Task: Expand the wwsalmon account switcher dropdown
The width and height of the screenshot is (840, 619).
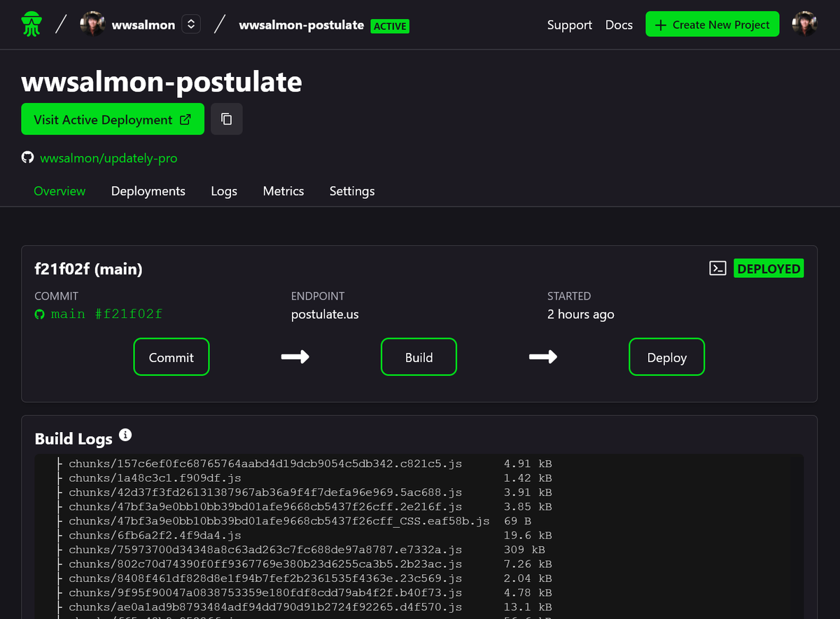Action: pos(190,25)
